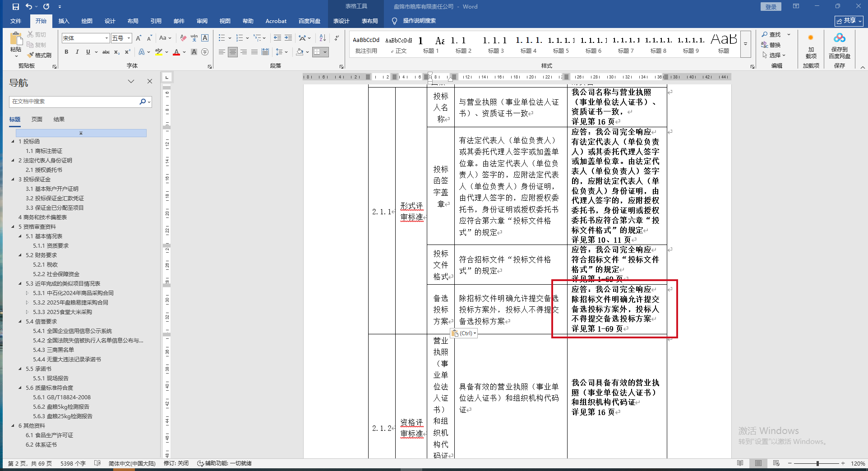Viewport: 868px width, 471px height.
Task: Apply distributed alignment
Action: (x=265, y=52)
